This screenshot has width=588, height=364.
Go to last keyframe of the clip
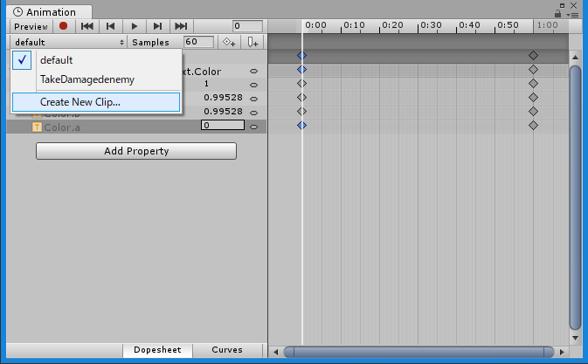tap(181, 26)
